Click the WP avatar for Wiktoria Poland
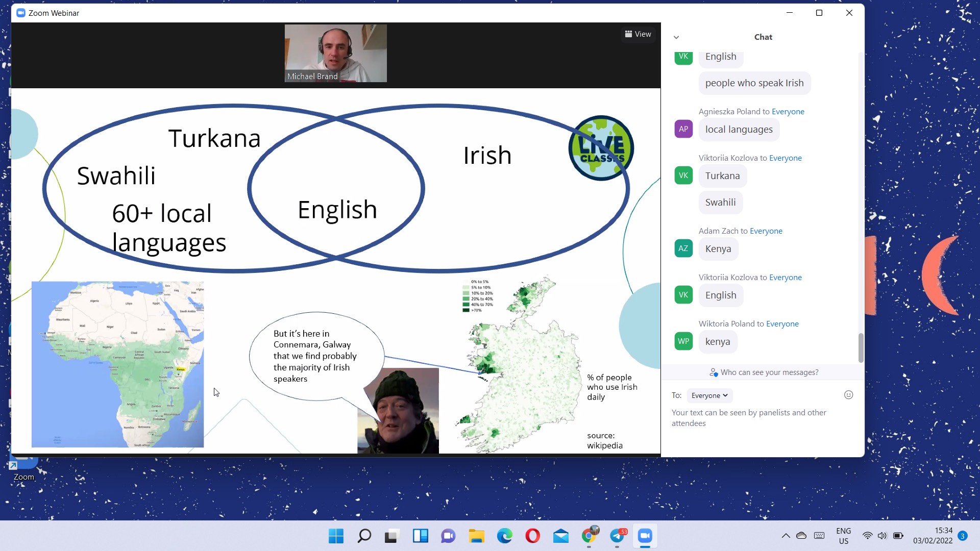Screen dimensions: 980x551 click(683, 341)
